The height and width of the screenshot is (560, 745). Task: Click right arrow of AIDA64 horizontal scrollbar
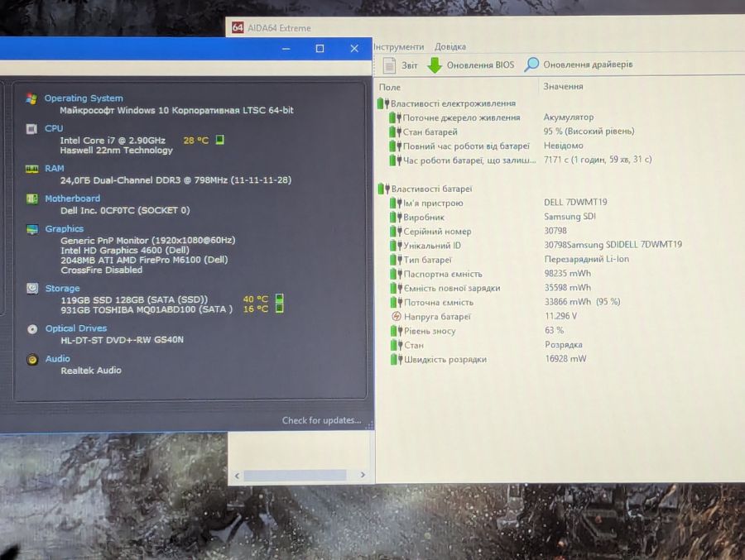363,475
